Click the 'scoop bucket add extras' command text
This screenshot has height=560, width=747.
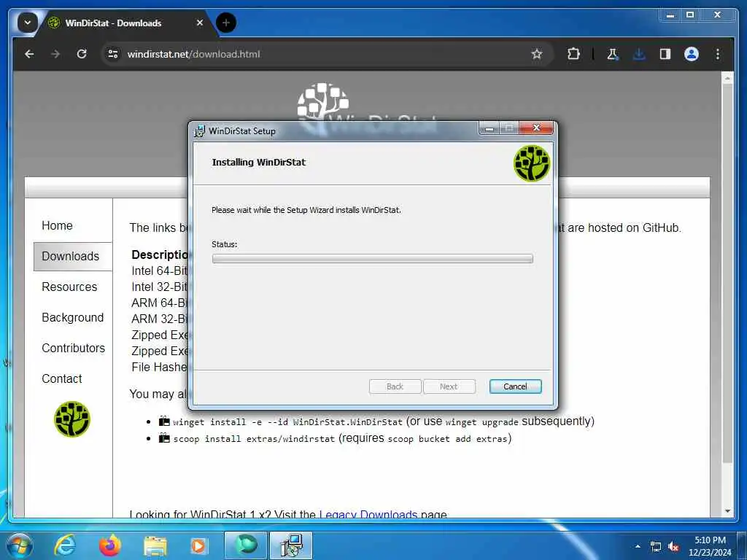click(x=447, y=438)
